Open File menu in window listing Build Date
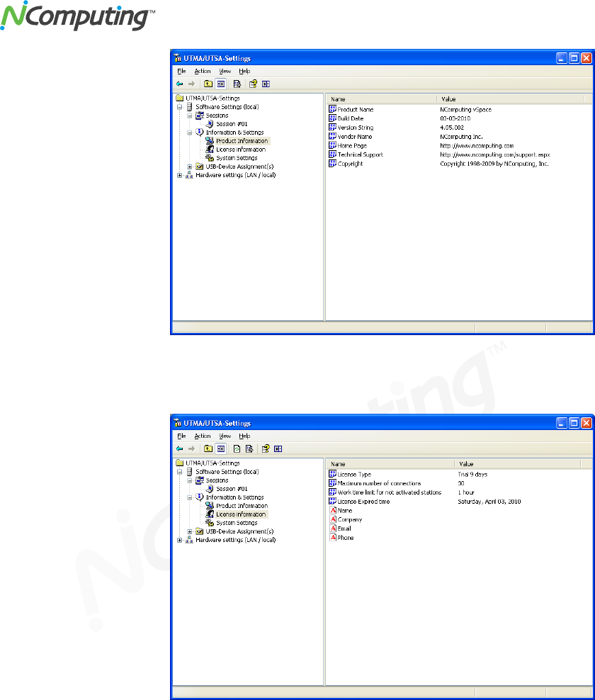 click(181, 71)
